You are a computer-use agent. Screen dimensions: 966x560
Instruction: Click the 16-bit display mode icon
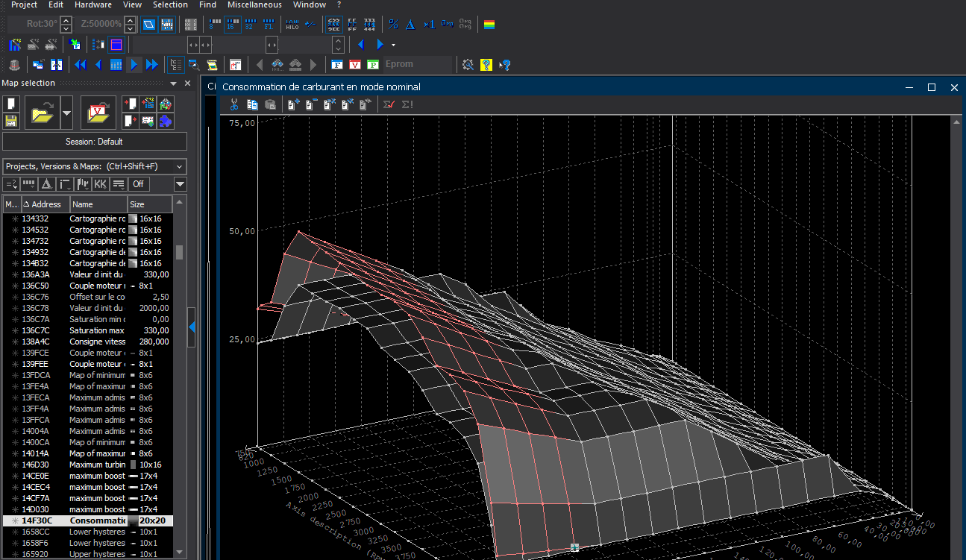(233, 24)
